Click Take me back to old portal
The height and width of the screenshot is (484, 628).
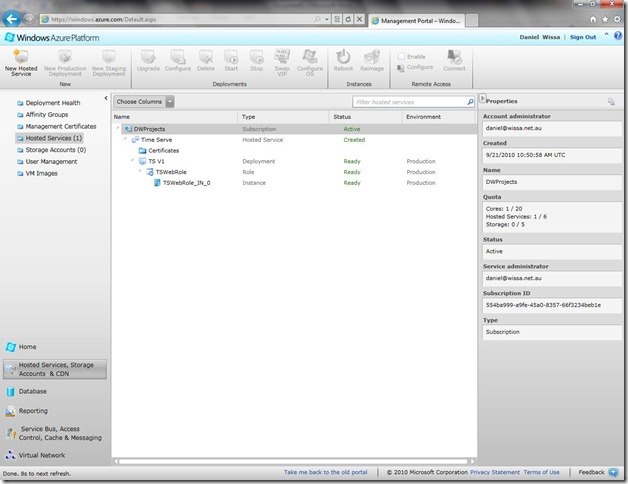click(324, 471)
